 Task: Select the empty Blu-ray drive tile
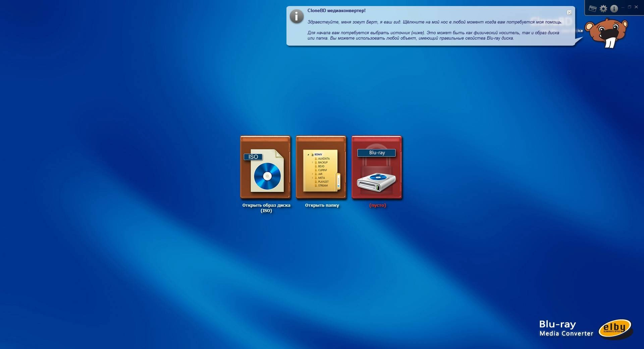click(377, 167)
